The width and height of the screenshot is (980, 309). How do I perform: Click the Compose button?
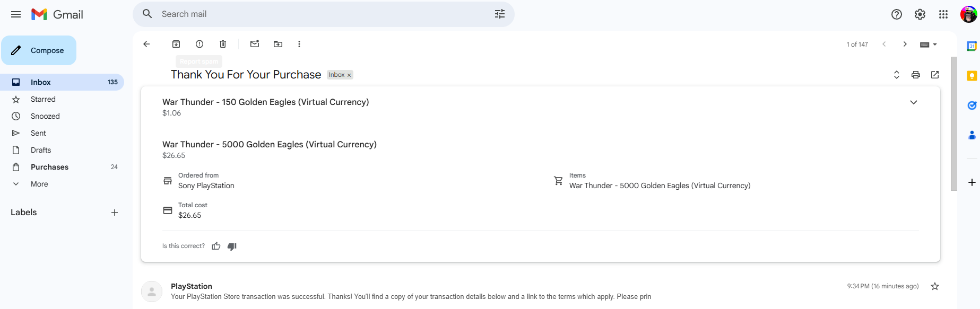click(x=39, y=50)
